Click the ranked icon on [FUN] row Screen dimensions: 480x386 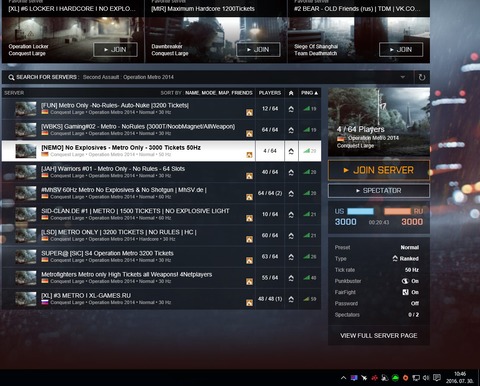tap(291, 109)
